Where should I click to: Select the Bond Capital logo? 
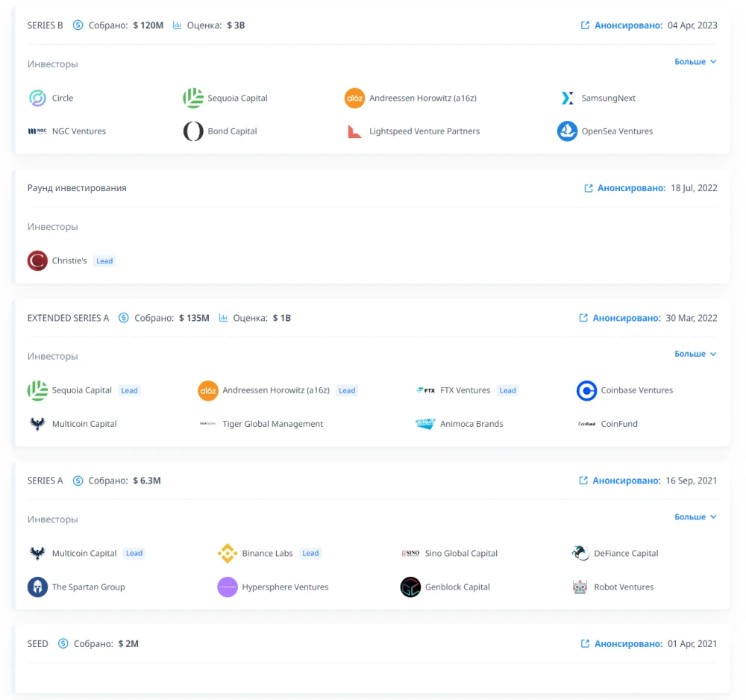tap(193, 131)
